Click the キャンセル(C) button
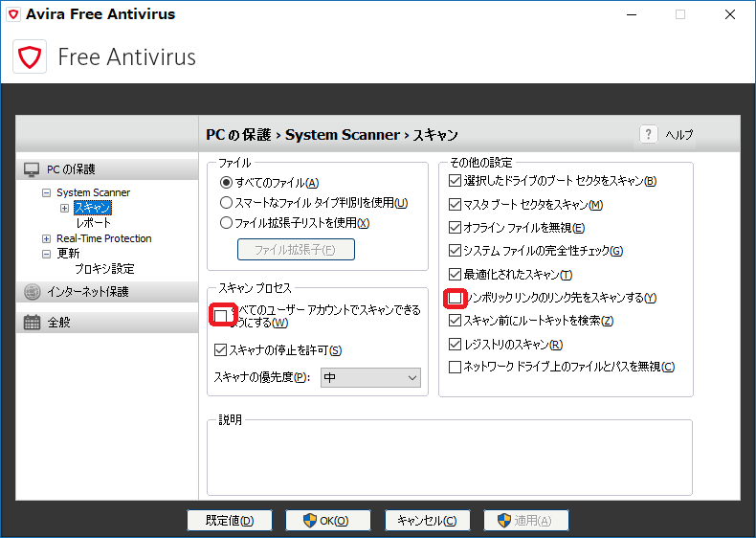Viewport: 756px width, 538px height. tap(427, 521)
